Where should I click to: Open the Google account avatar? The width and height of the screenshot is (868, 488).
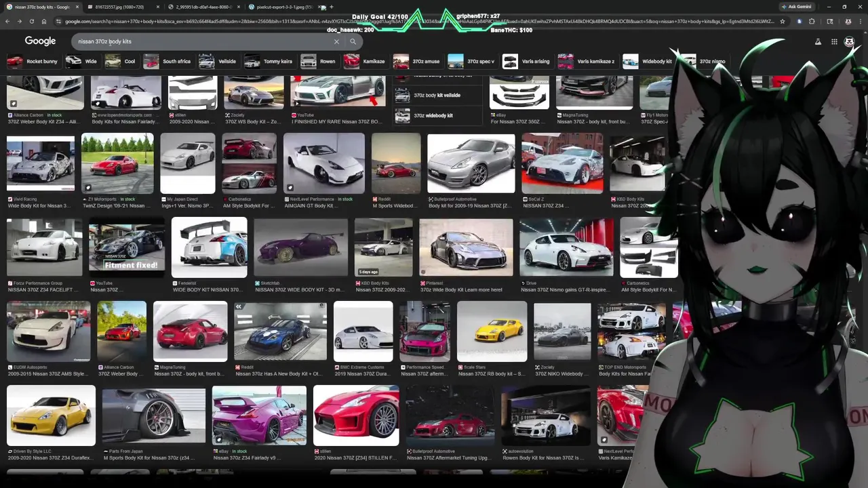[849, 41]
